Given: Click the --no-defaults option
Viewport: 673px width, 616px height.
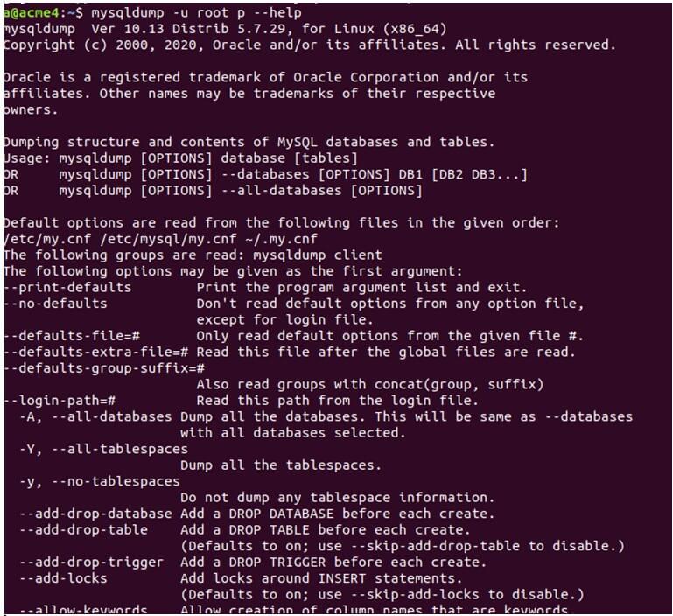Looking at the screenshot, I should point(56,304).
